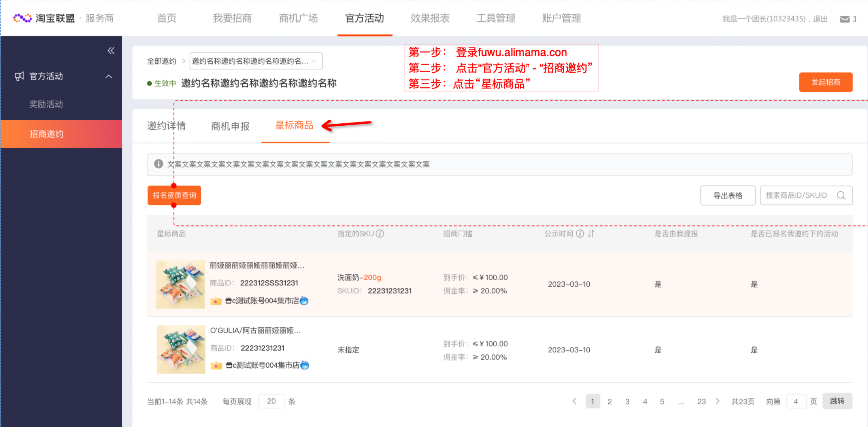This screenshot has height=427, width=868.
Task: Click the 淘宝联盟 logo
Action: pos(44,18)
